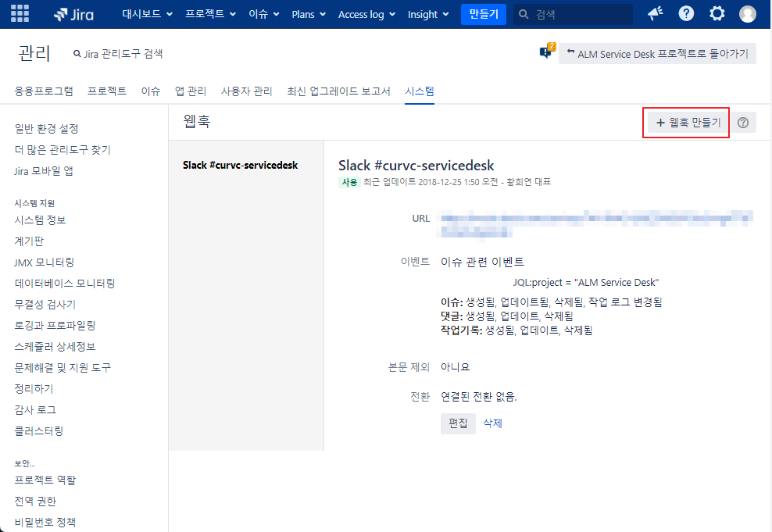Screen dimensions: 772x532
Task: Expand the 대시보드 dropdown menu
Action: pos(147,14)
